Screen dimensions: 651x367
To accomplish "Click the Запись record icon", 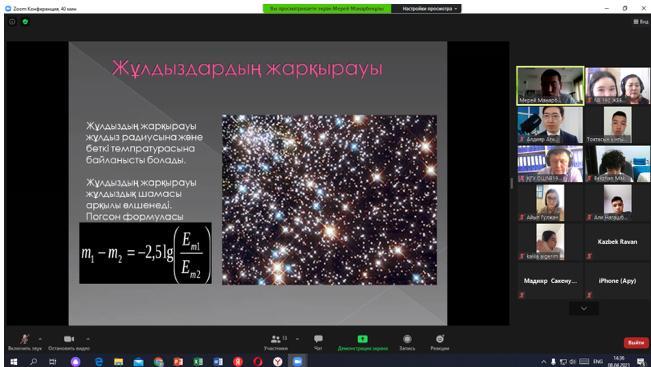I will (x=407, y=339).
